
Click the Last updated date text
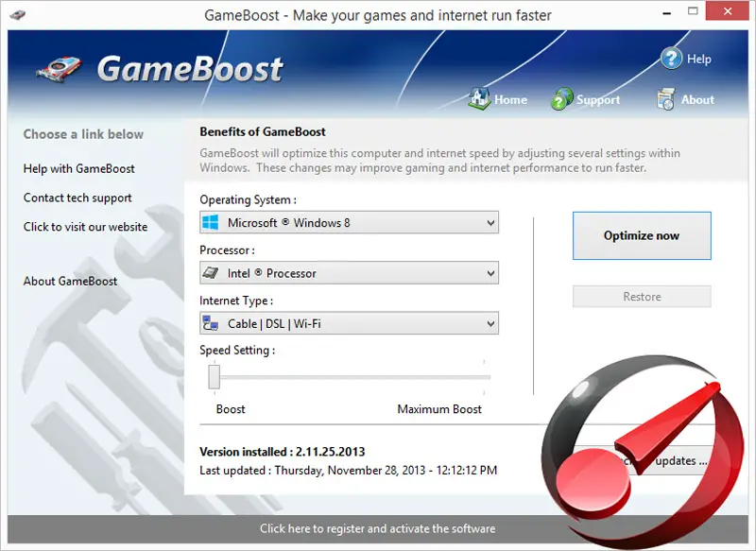[348, 471]
